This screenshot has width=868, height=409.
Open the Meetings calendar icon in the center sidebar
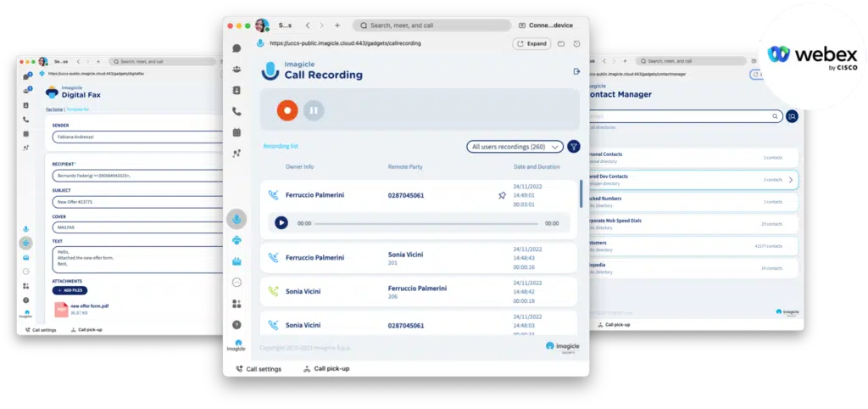tap(236, 132)
